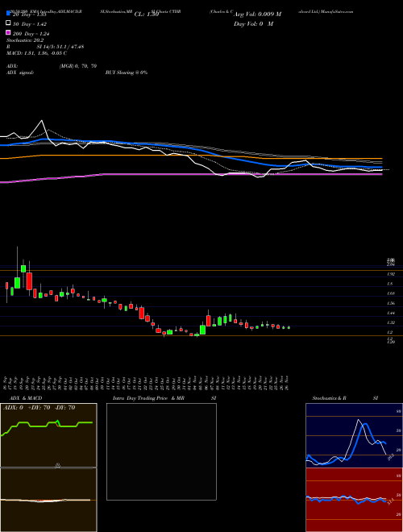403x532 pixels.
Task: Click the 'ADX signal:' label
Action: tap(19, 73)
